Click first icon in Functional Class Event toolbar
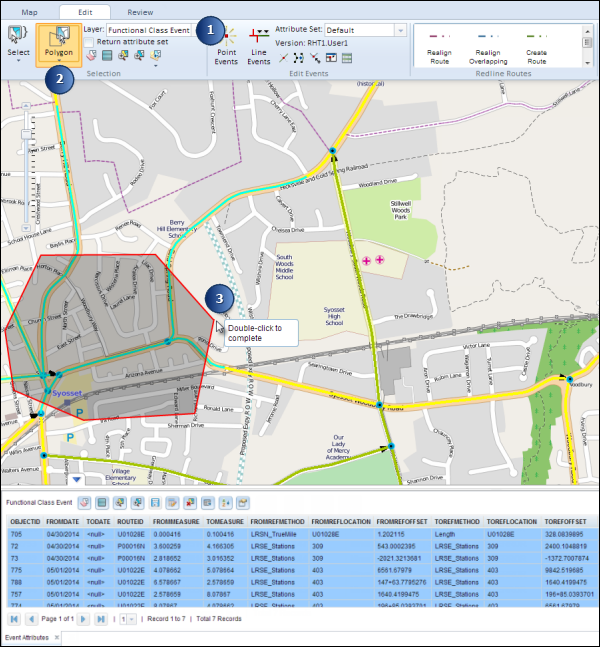 (86, 501)
